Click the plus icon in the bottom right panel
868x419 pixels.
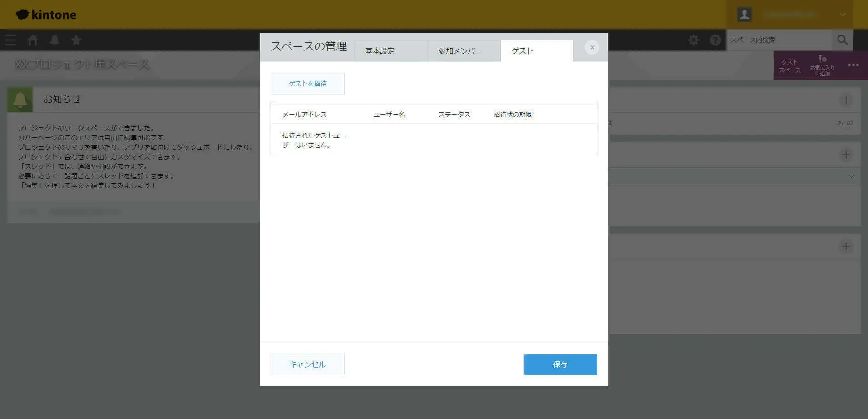[846, 246]
